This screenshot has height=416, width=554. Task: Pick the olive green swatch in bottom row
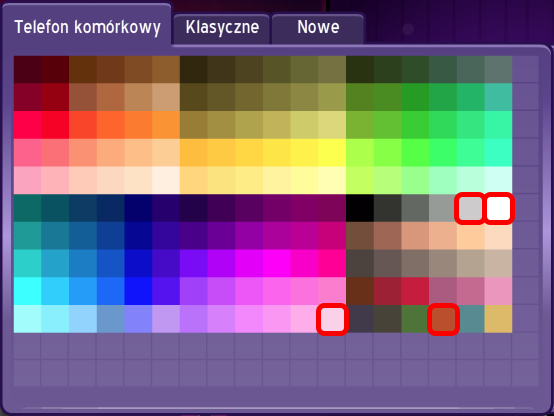pyautogui.click(x=415, y=319)
